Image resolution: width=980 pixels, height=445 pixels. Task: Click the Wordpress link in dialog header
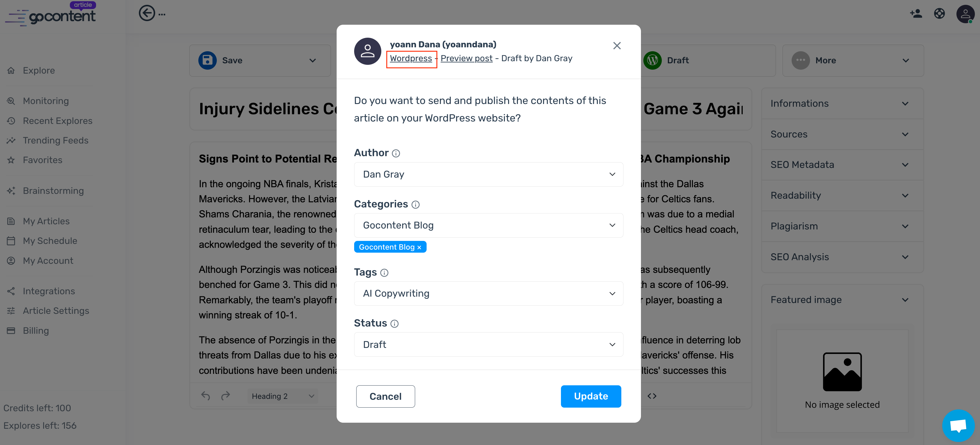(x=411, y=58)
